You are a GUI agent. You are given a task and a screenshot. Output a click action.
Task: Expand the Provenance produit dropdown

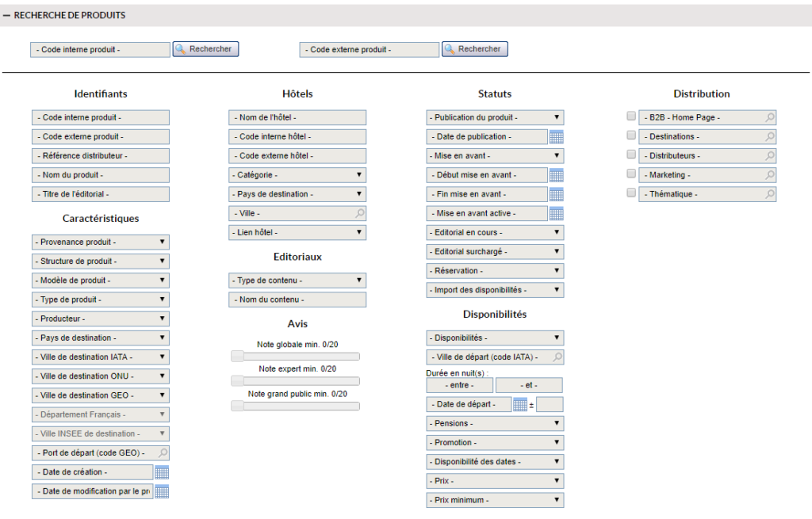click(x=101, y=242)
